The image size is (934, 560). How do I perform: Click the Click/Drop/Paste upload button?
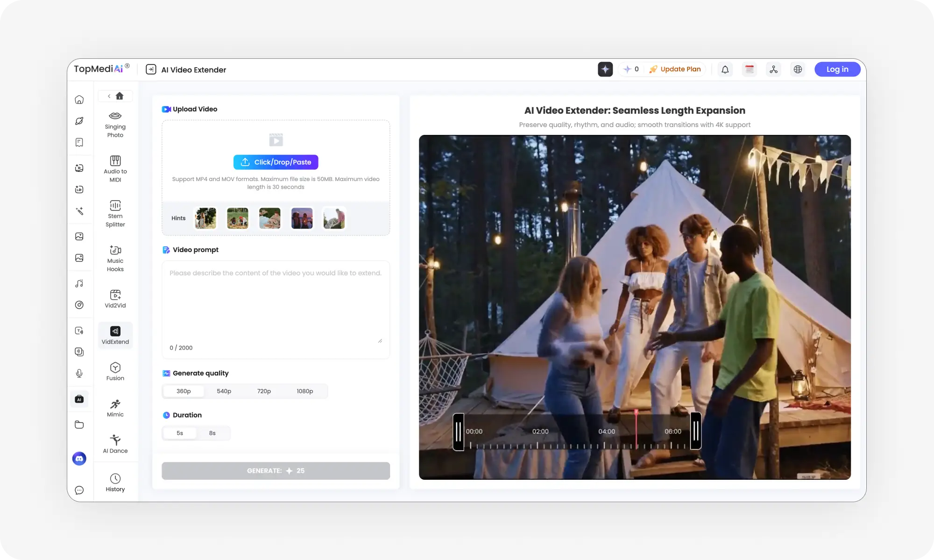click(x=276, y=162)
